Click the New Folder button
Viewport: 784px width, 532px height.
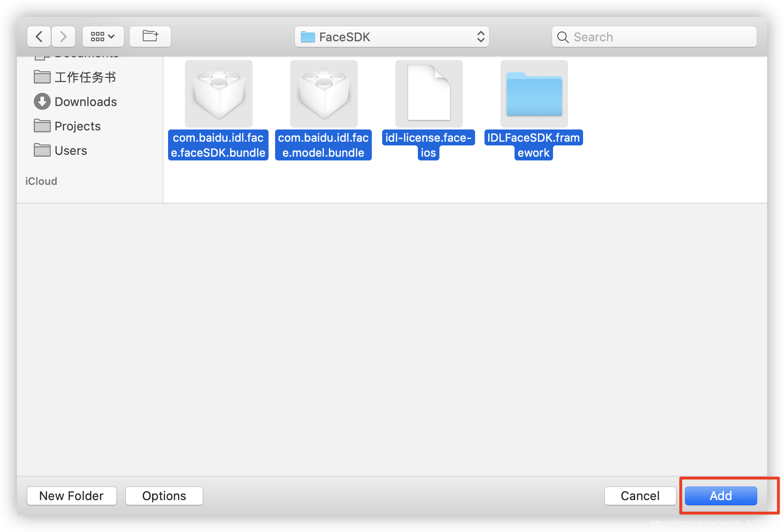click(72, 496)
